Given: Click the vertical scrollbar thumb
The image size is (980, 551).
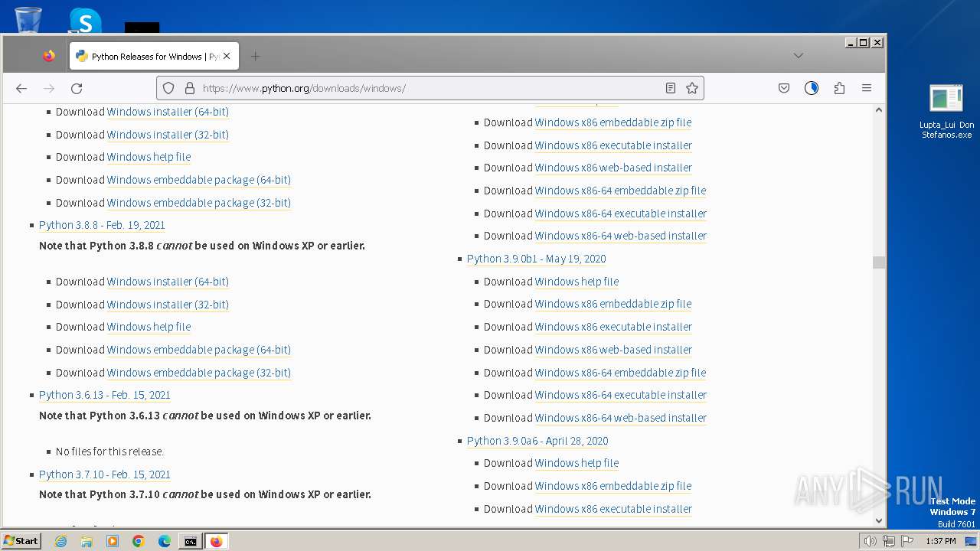Looking at the screenshot, I should pos(878,262).
